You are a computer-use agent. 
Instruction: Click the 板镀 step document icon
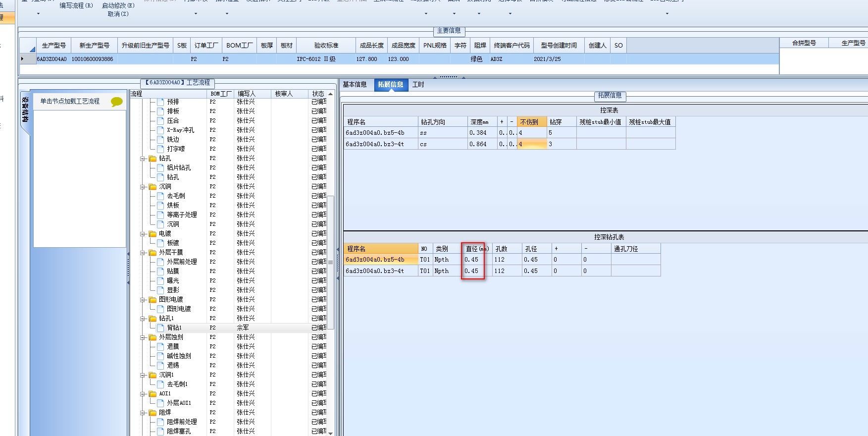(x=160, y=243)
